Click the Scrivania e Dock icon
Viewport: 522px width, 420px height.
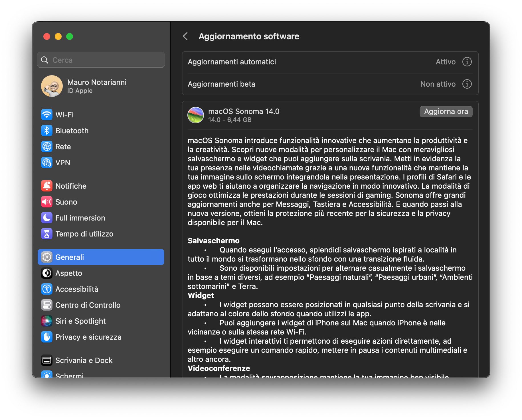(x=47, y=360)
